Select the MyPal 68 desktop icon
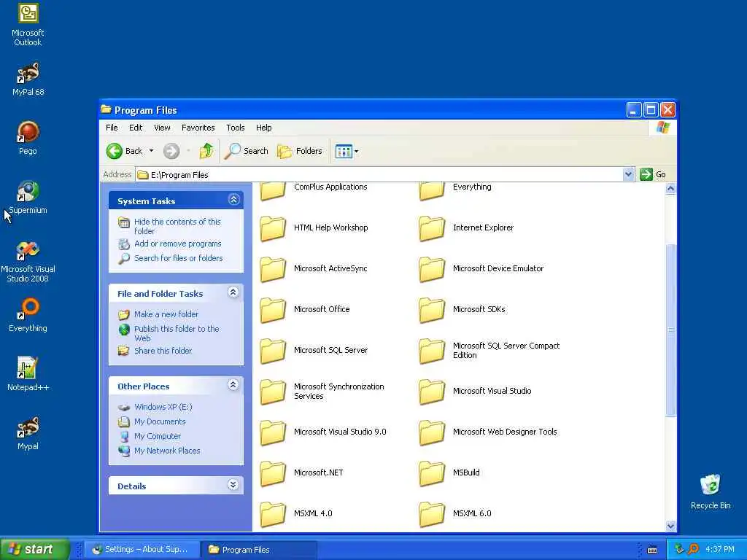The width and height of the screenshot is (747, 560). point(28,79)
